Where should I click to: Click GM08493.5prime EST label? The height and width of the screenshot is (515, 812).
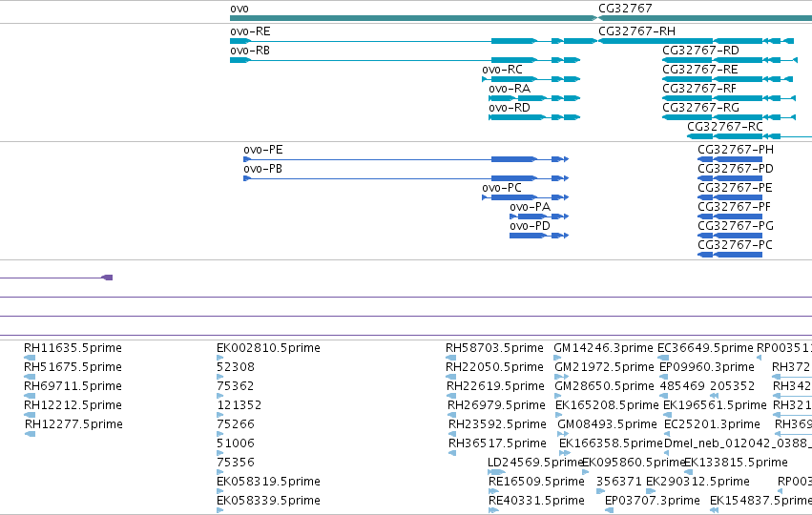(x=607, y=425)
